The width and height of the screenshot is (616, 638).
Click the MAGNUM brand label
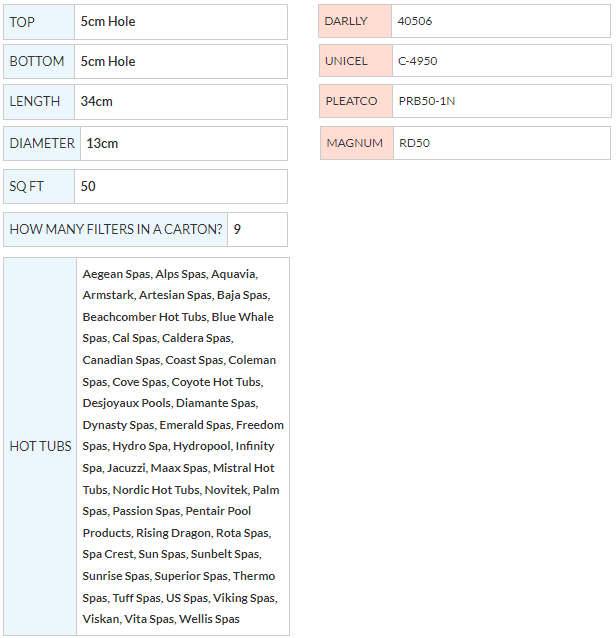click(x=354, y=143)
